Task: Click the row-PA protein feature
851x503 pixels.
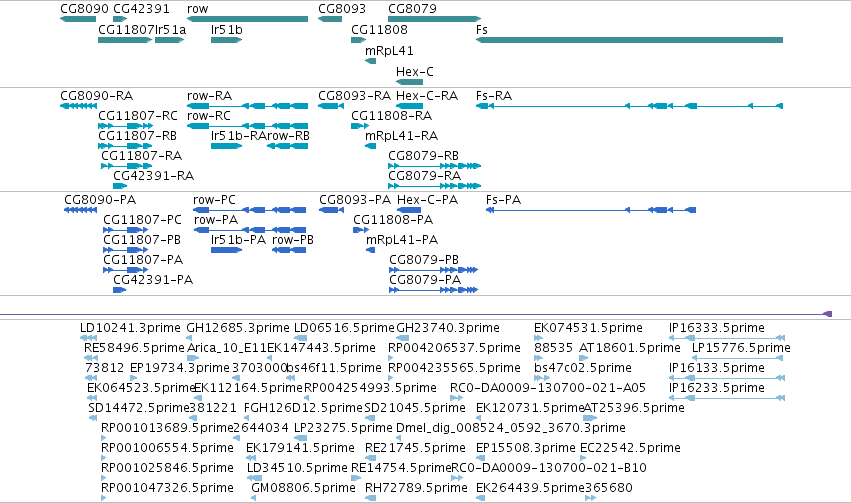Action: pos(250,230)
